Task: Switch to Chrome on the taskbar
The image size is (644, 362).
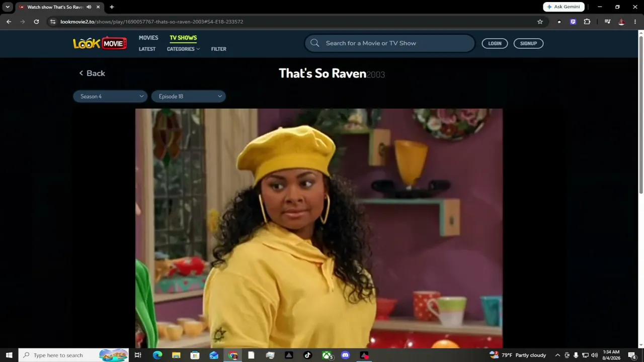Action: (233, 355)
